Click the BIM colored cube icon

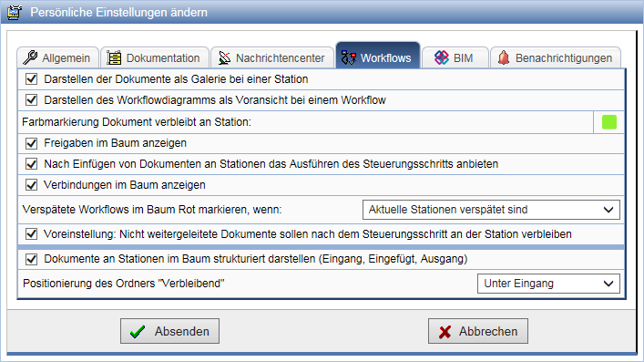pos(442,57)
